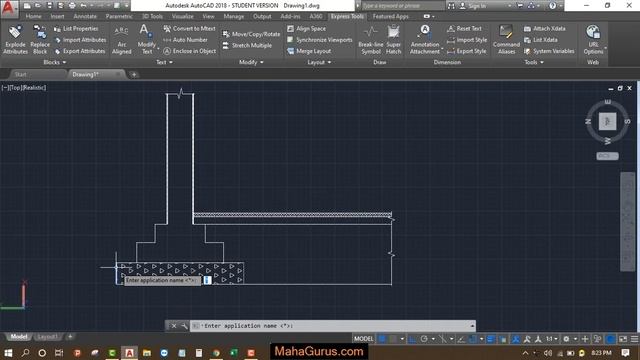Open the Arc Aligned text tool
This screenshot has width=640, height=360.
tap(122, 40)
